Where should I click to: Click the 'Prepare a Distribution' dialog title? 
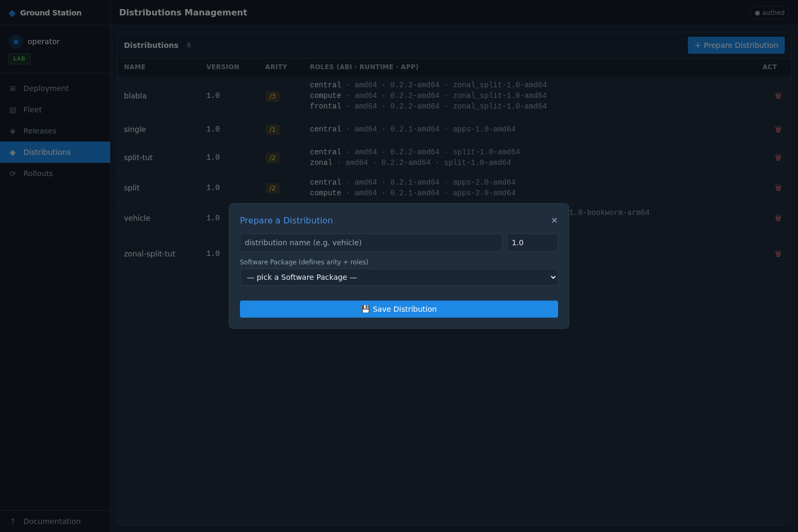[x=286, y=220]
